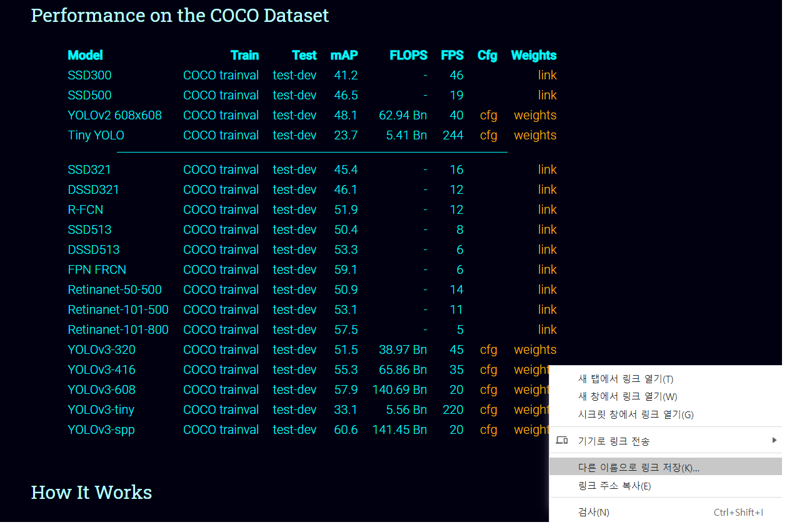Choose 새 탭에서 링크 열기(T) menu item
The height and width of the screenshot is (532, 787).
[x=665, y=379]
